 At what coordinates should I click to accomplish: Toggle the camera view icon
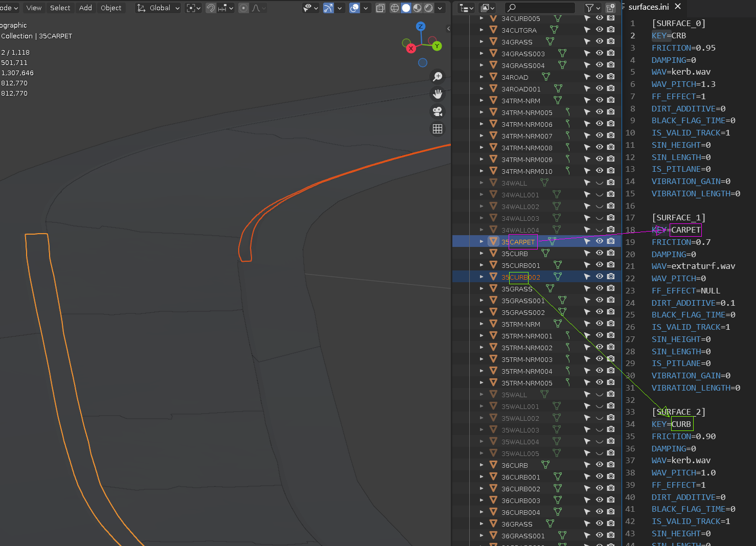[x=438, y=111]
